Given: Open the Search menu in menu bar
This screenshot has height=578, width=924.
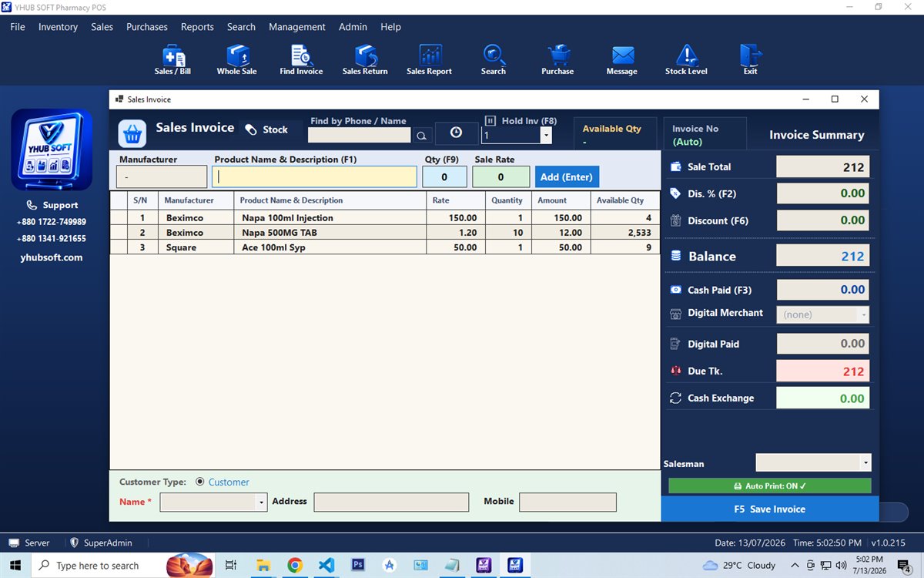Looking at the screenshot, I should (241, 27).
